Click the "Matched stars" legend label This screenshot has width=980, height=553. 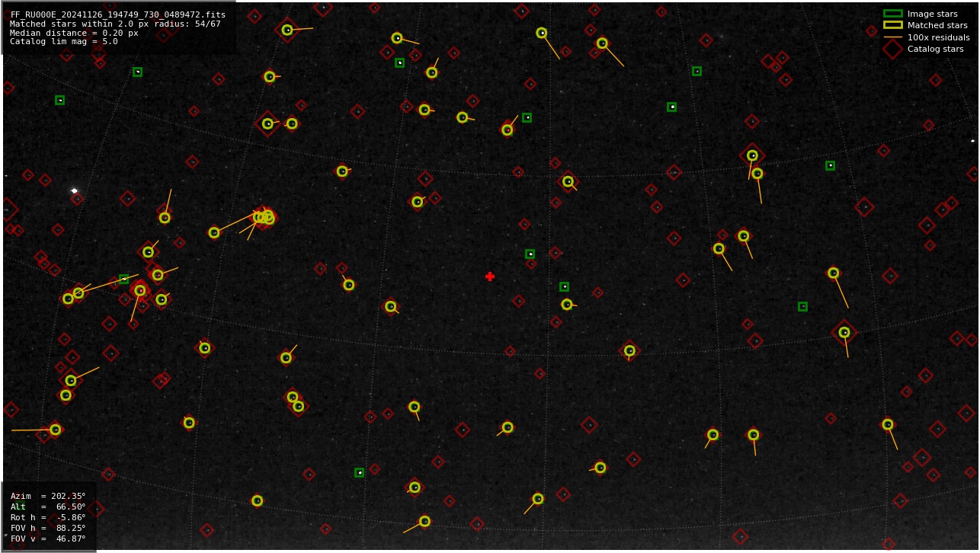coord(937,25)
